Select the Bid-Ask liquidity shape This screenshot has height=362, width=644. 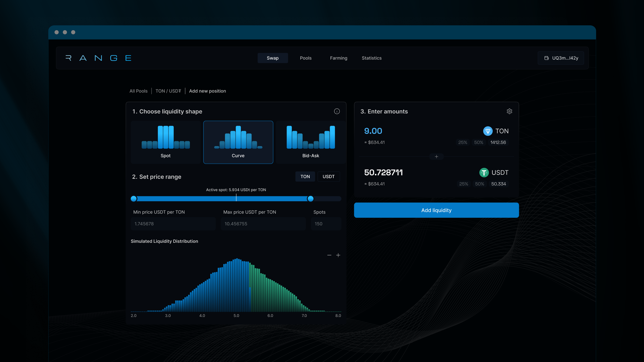[310, 142]
